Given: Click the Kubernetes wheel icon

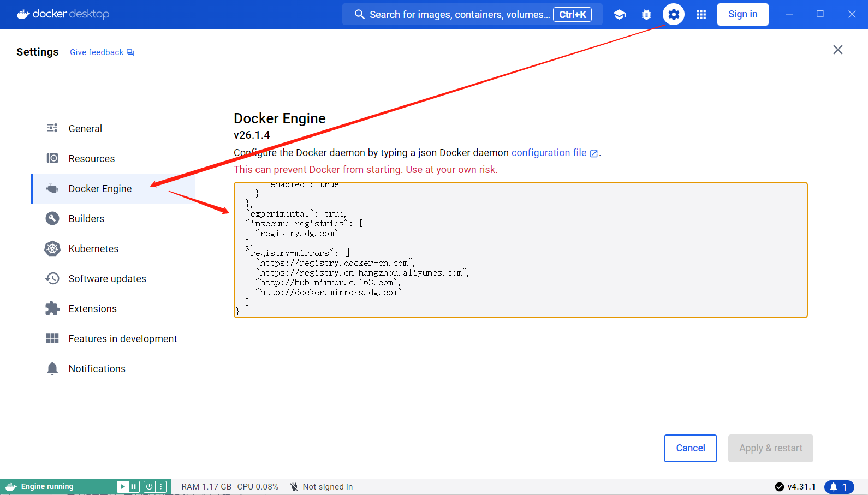Looking at the screenshot, I should [52, 248].
